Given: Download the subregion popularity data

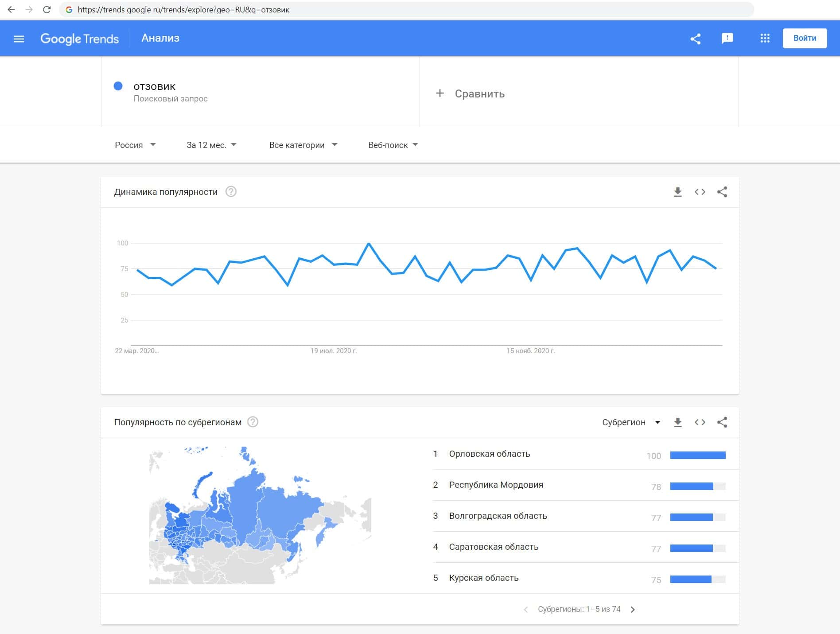Looking at the screenshot, I should point(677,422).
